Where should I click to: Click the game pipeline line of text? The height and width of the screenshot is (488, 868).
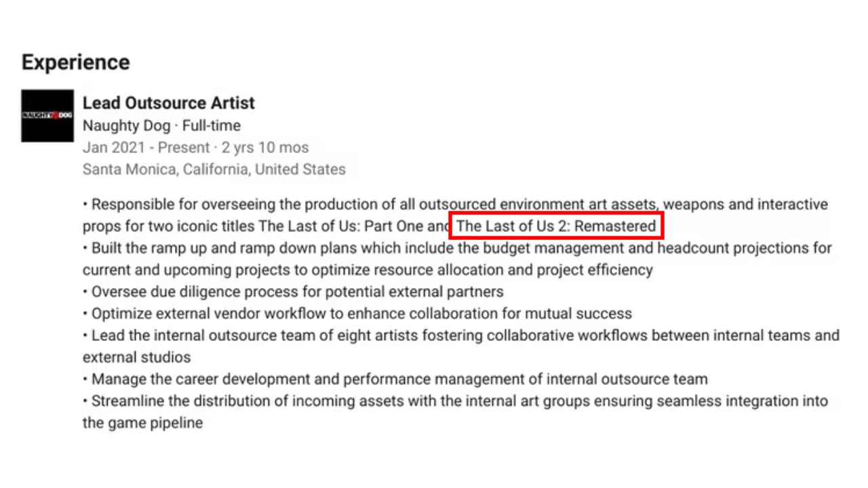(x=143, y=423)
